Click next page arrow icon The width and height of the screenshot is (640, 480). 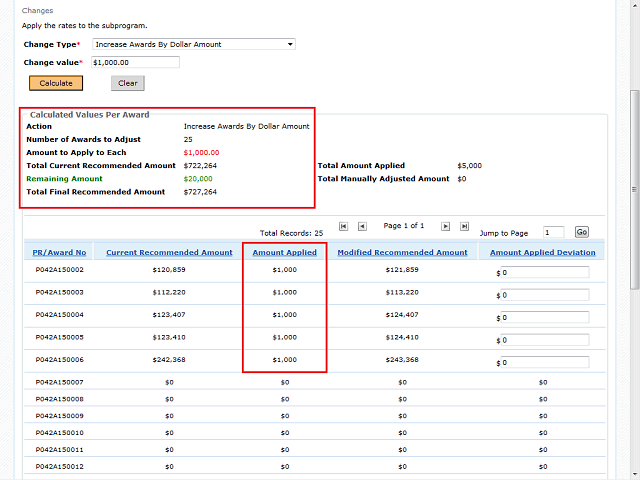pyautogui.click(x=446, y=226)
